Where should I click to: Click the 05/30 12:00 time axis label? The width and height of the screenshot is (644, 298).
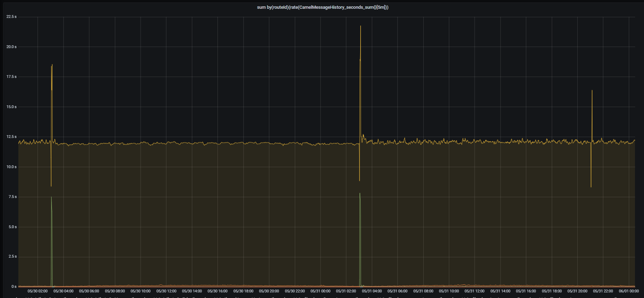coord(166,291)
